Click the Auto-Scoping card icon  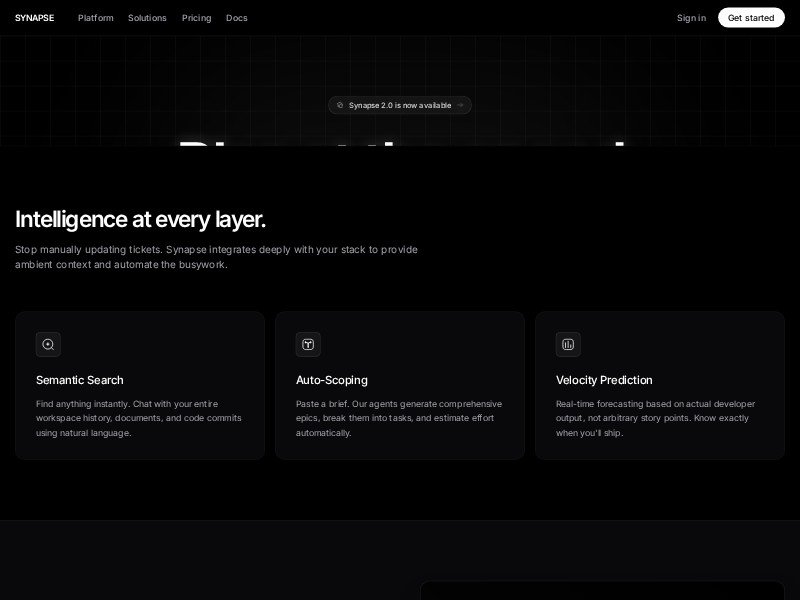coord(308,344)
